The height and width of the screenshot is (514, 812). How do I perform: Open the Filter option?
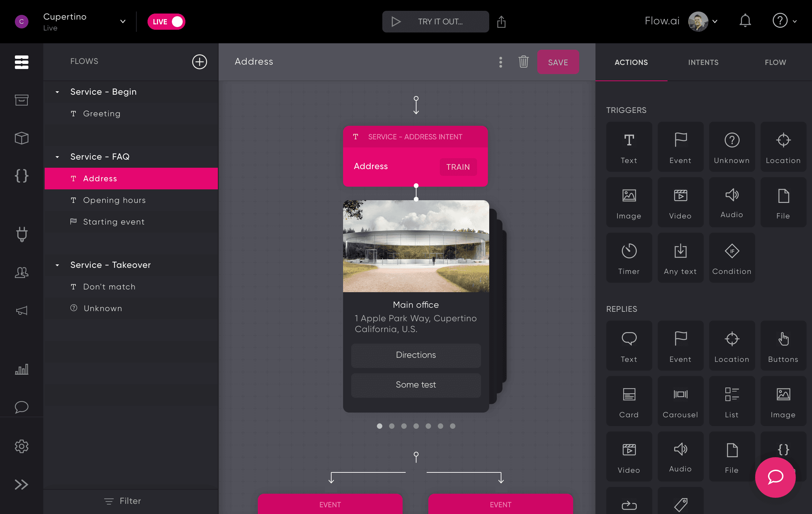122,501
